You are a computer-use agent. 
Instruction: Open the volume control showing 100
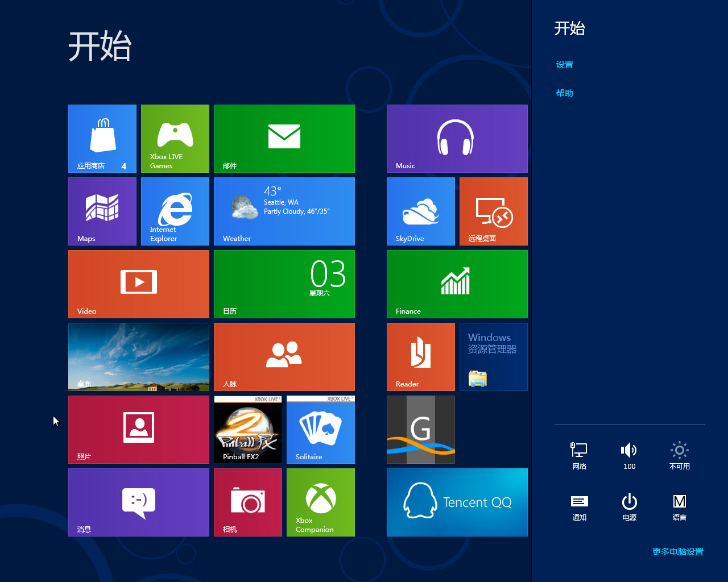629,456
